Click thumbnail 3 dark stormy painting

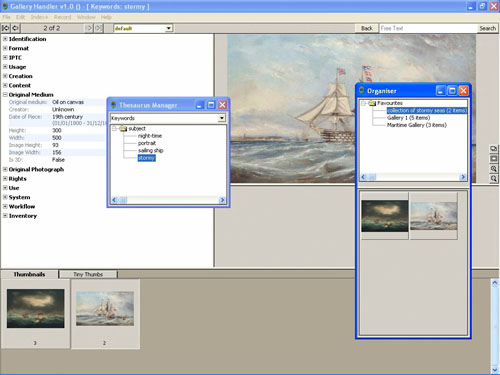point(36,308)
